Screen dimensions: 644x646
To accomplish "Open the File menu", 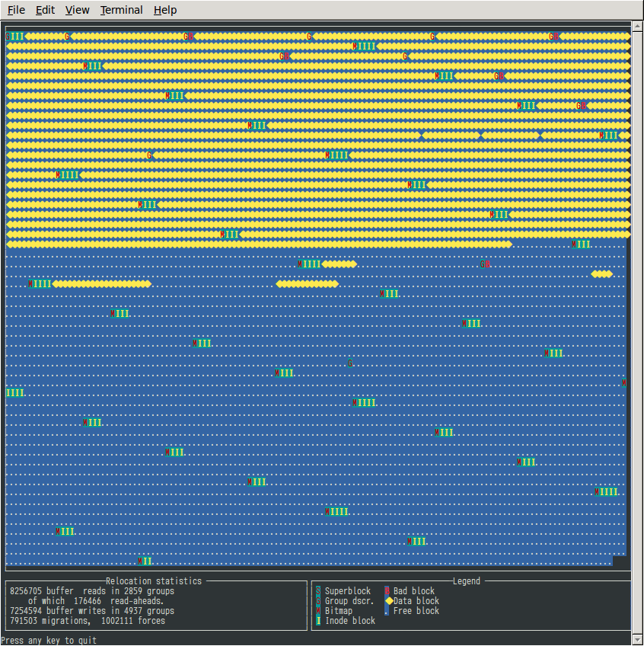I will (16, 10).
